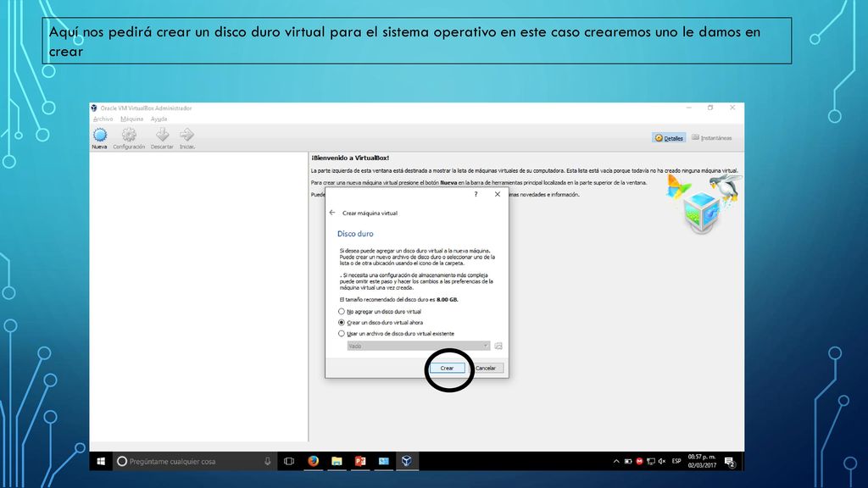868x488 pixels.
Task: Open File Explorer from the taskbar
Action: (337, 461)
